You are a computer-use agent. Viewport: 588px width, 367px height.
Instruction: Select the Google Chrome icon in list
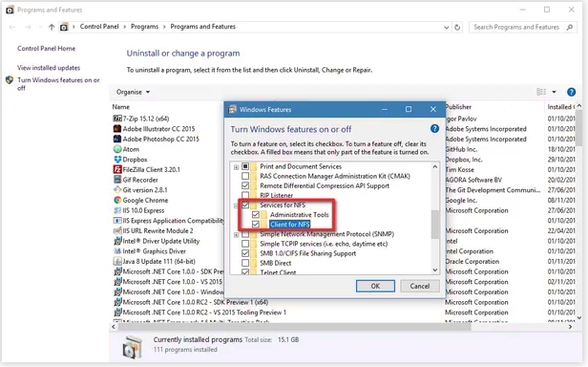[117, 200]
